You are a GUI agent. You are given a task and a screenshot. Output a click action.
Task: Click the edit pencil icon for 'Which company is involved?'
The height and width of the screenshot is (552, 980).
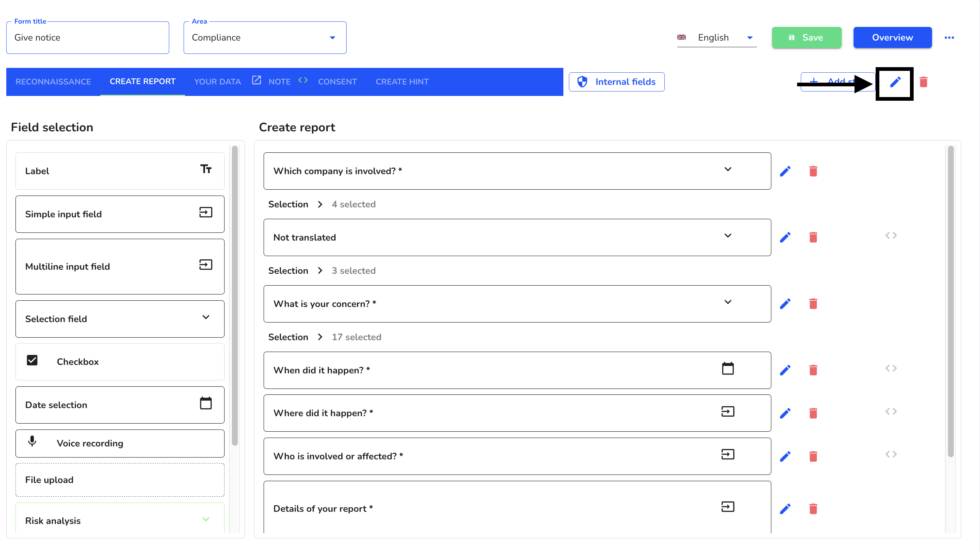(x=785, y=170)
